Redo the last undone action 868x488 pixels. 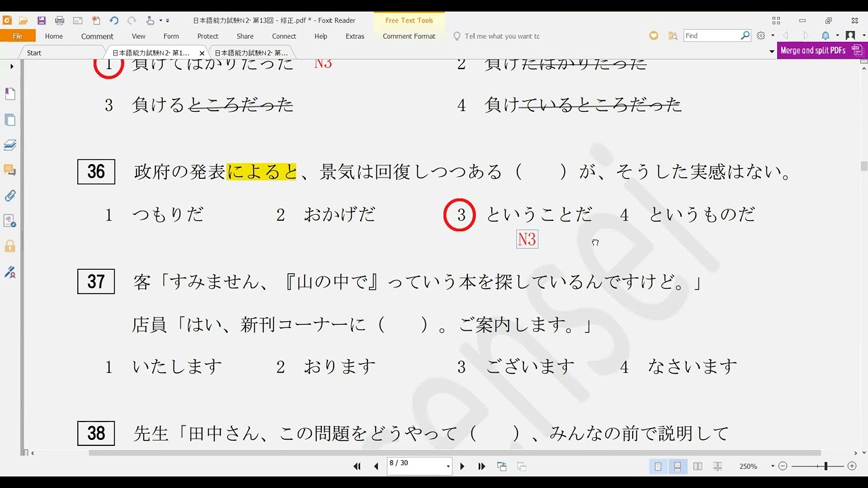132,20
